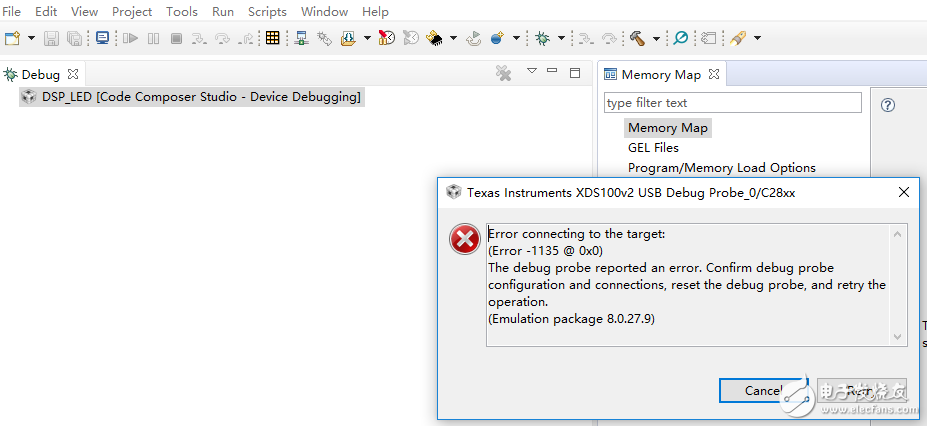Open the Debug bug dropdown arrow

tap(561, 38)
